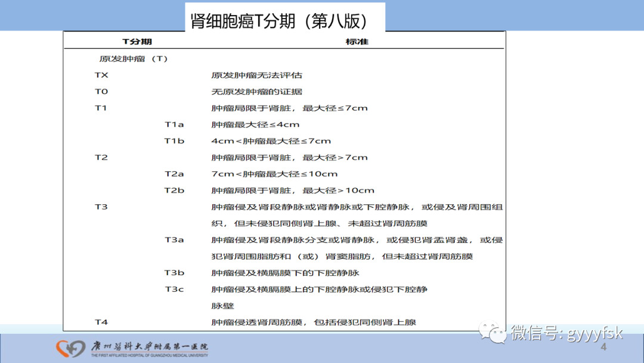Screen dimensions: 644x363
Task: Select the TX row label
Action: 101,75
